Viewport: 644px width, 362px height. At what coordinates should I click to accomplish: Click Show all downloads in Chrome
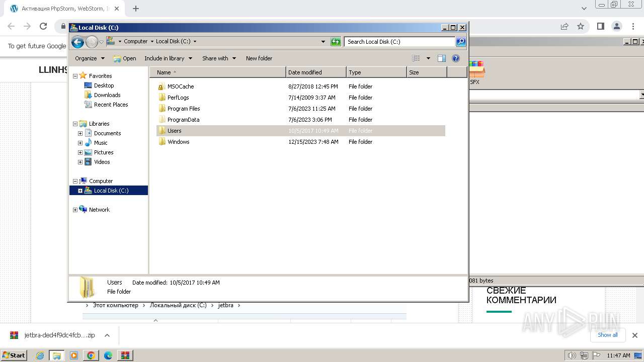(x=608, y=335)
